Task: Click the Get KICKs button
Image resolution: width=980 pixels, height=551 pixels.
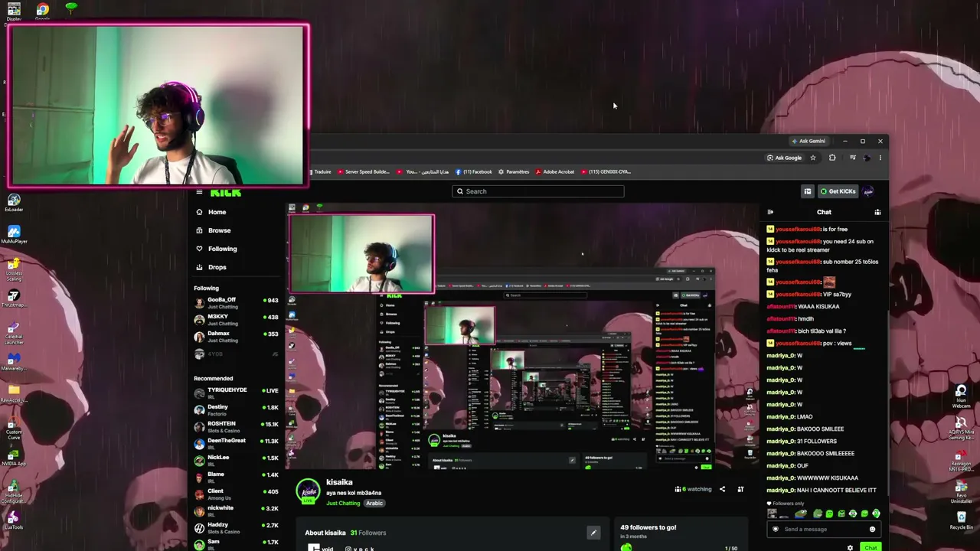Action: [x=838, y=191]
